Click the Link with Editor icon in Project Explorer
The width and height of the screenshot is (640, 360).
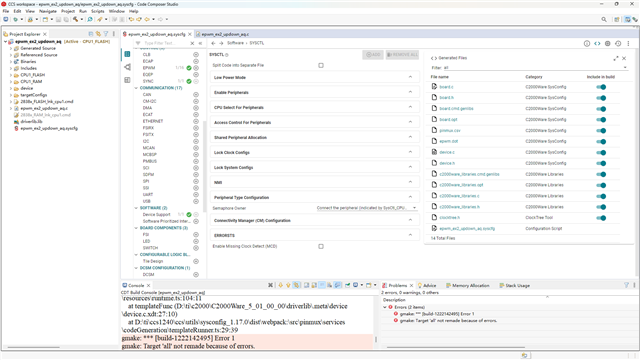point(98,34)
